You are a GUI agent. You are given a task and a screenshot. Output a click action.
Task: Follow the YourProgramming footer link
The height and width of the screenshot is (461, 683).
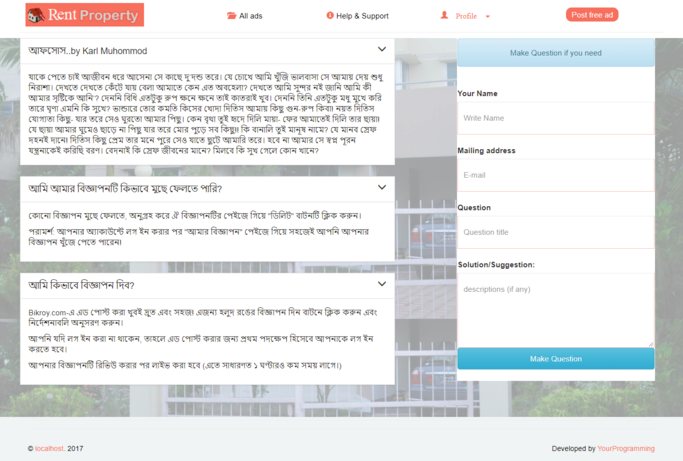626,449
